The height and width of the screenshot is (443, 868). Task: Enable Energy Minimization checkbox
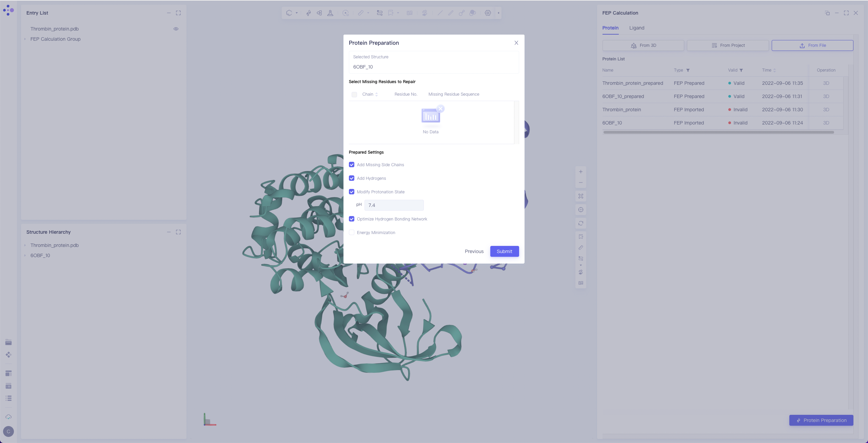tap(352, 233)
